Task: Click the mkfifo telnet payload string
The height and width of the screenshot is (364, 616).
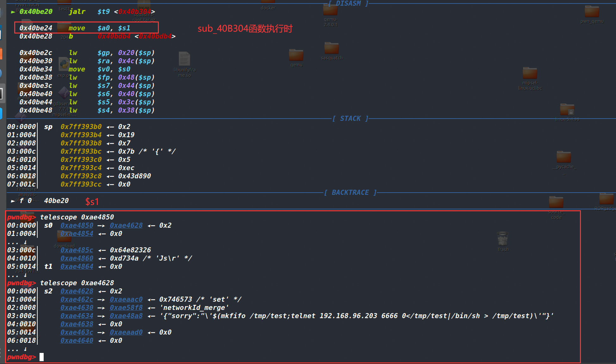Action: (x=357, y=316)
